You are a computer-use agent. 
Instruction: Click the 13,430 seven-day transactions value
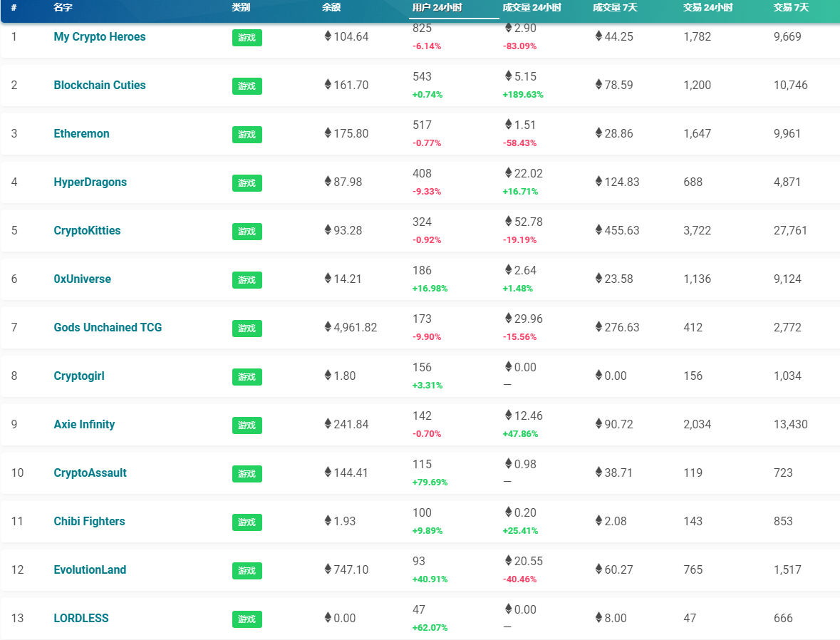pos(790,425)
